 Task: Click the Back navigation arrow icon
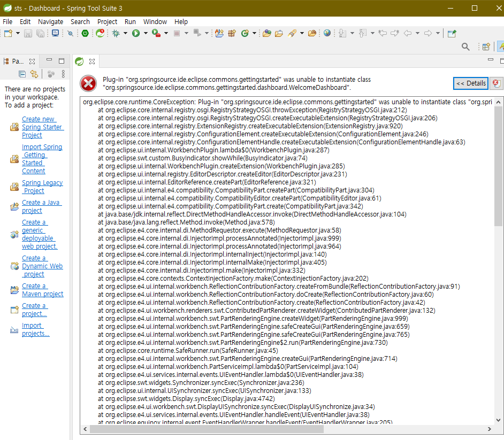(408, 33)
